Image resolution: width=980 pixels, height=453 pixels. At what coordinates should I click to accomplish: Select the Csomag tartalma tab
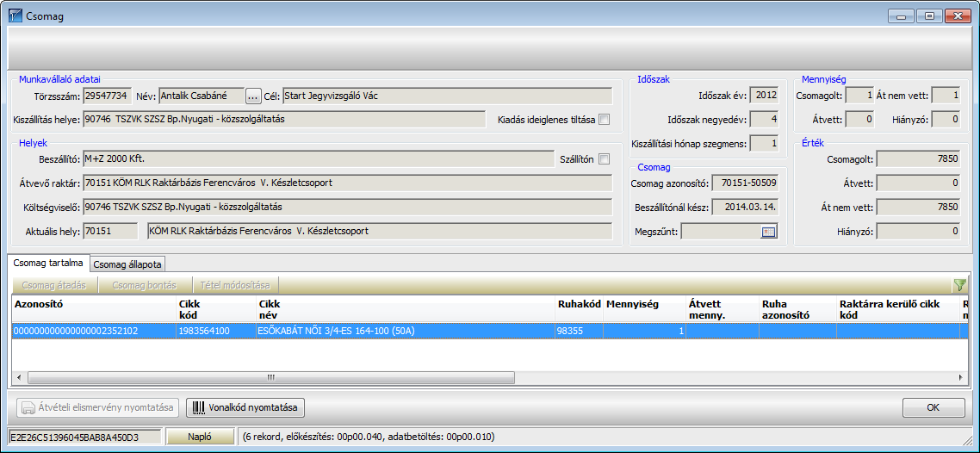tap(48, 263)
